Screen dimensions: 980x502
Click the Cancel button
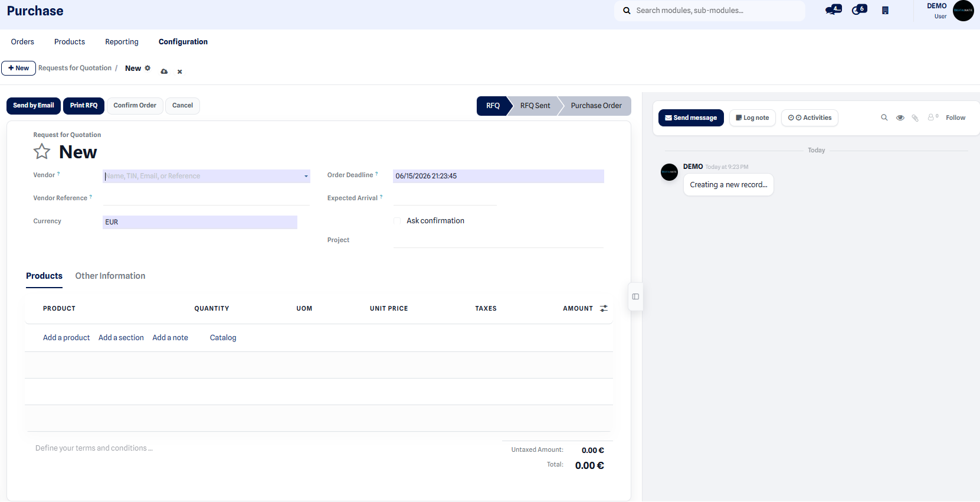tap(182, 106)
